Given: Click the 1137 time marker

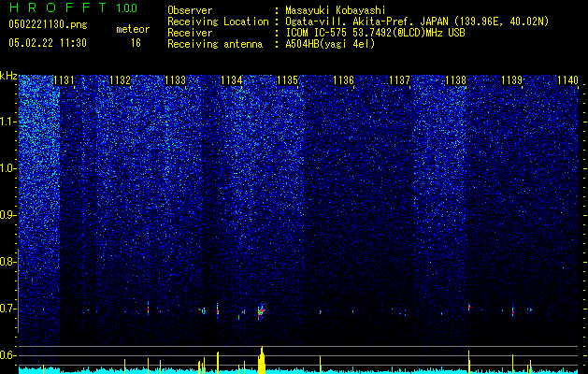Looking at the screenshot, I should coord(400,80).
